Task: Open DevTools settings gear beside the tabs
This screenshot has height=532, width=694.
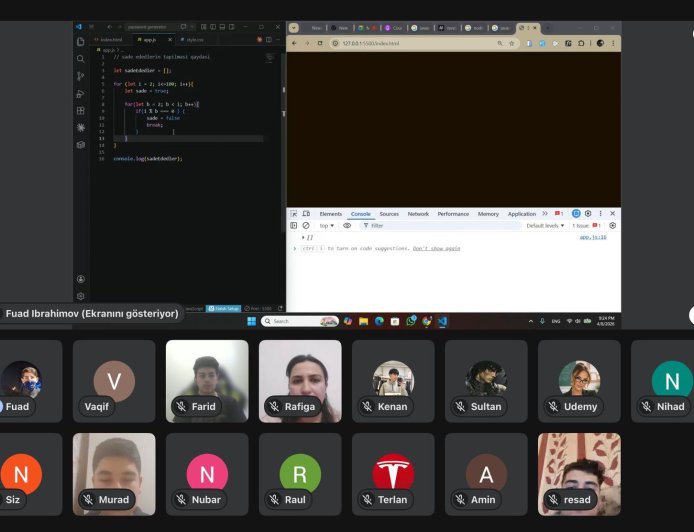Action: pos(588,213)
